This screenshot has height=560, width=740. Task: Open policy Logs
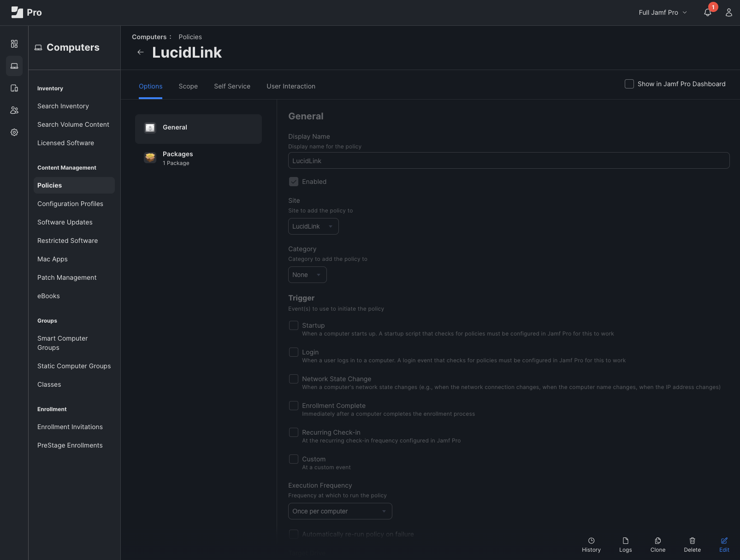pyautogui.click(x=626, y=544)
